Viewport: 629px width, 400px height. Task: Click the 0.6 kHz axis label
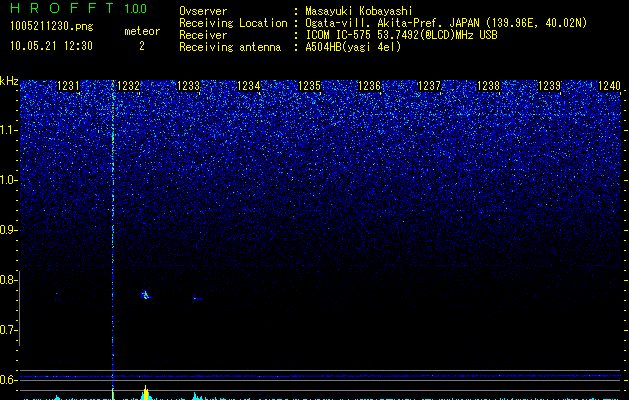click(x=8, y=380)
